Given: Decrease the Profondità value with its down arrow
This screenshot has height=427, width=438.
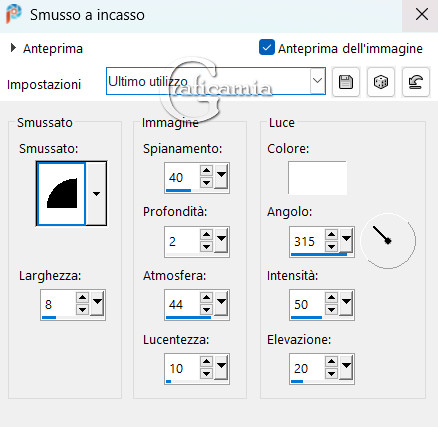Looking at the screenshot, I should pos(207,247).
